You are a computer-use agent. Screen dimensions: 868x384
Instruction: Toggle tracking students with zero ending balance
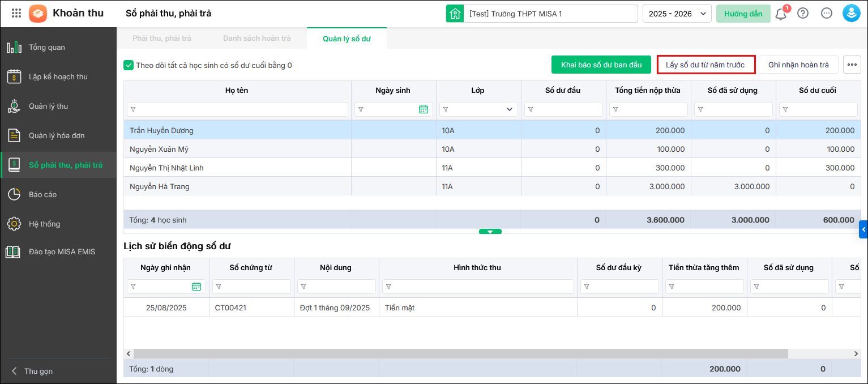[129, 65]
